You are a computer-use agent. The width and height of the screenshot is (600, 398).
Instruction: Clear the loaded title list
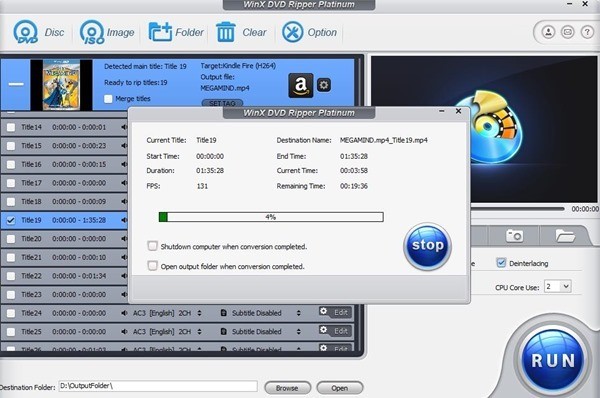point(241,32)
